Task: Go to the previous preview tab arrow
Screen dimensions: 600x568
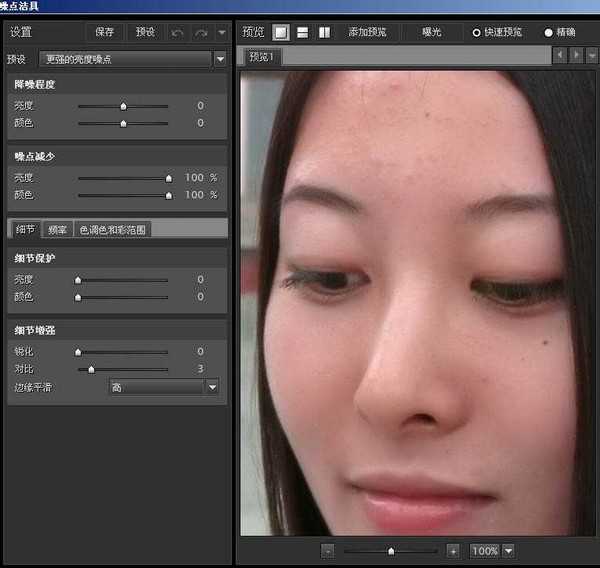Action: point(559,55)
